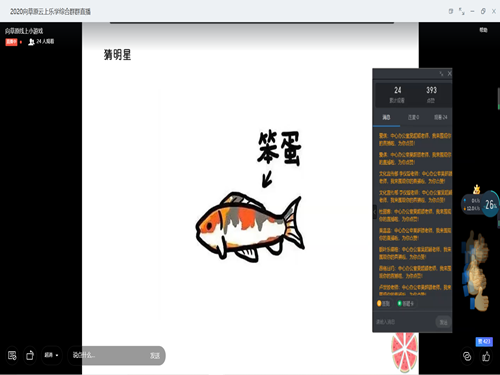
Task: Click the first message in the panel list
Action: click(x=415, y=139)
